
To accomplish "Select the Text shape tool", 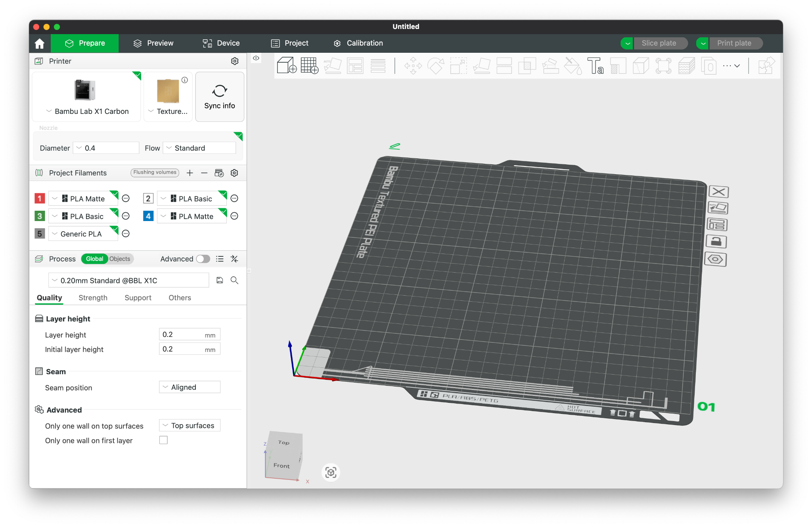I will click(x=595, y=65).
